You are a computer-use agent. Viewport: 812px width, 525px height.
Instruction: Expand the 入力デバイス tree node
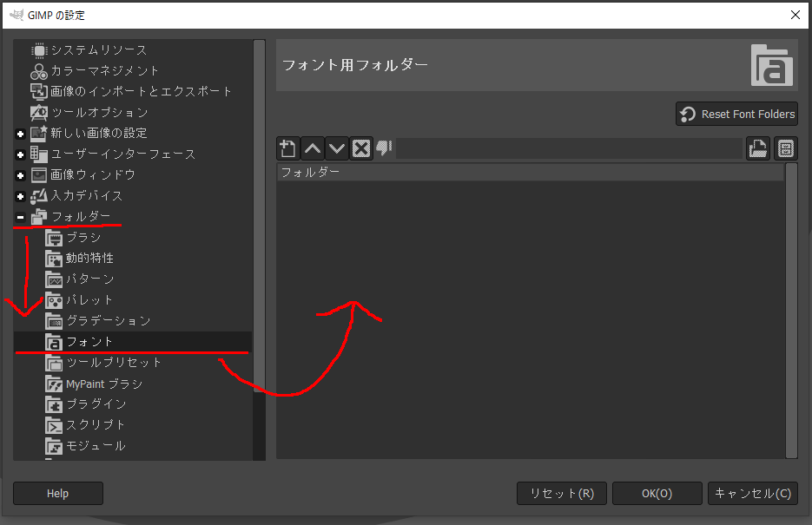(x=20, y=196)
